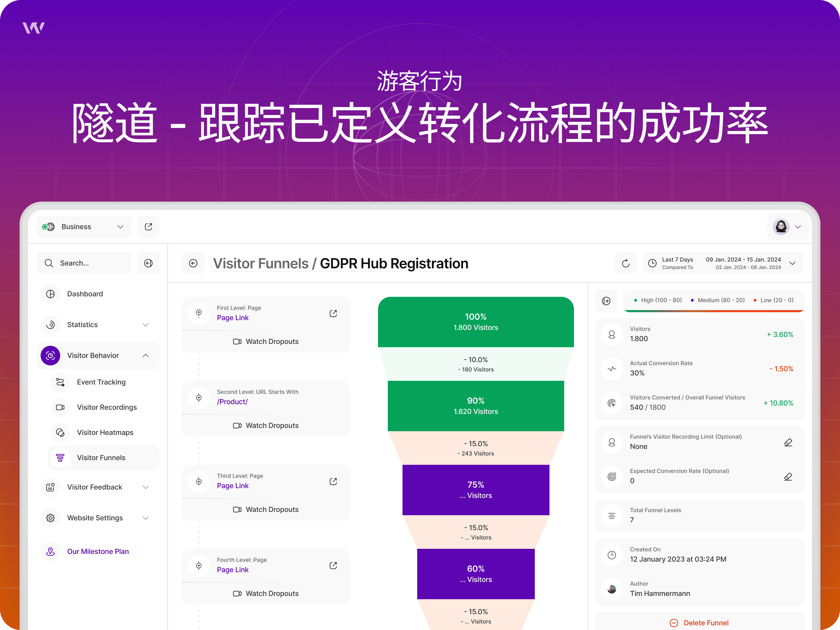Image resolution: width=840 pixels, height=630 pixels.
Task: Edit Funnel's Visitor Recording Limit pencil icon
Action: click(x=788, y=442)
